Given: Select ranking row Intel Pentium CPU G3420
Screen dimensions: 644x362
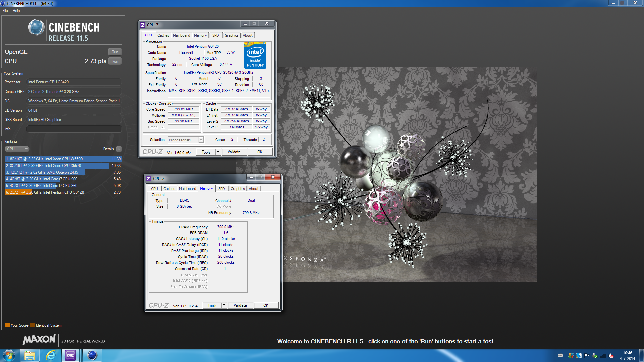Looking at the screenshot, I should pos(63,192).
